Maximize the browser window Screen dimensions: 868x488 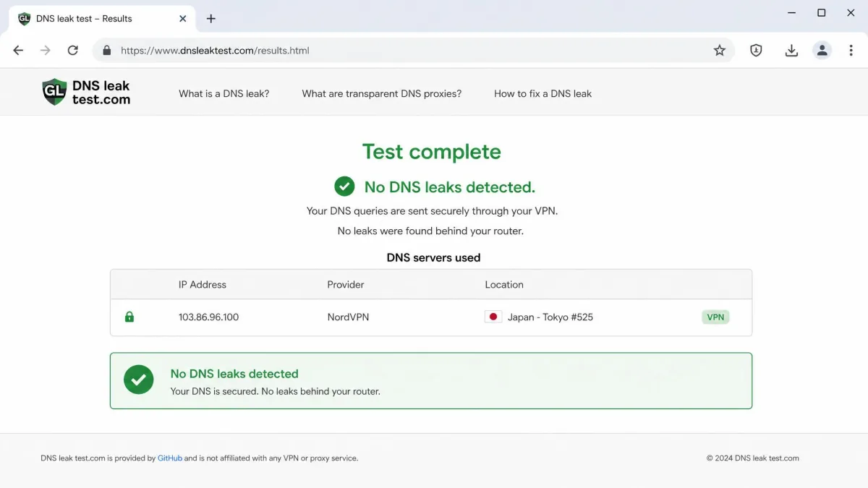821,13
